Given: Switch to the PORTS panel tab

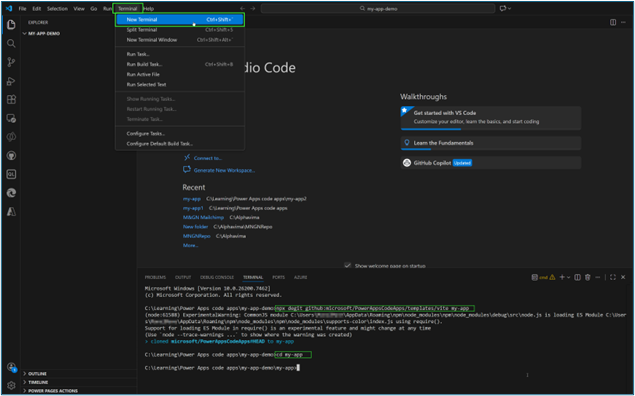Looking at the screenshot, I should click(x=278, y=277).
